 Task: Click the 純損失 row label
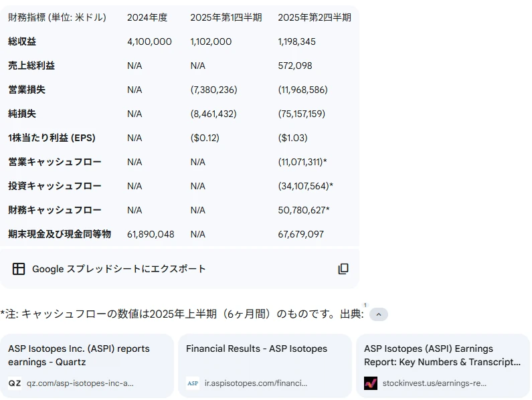pos(22,114)
